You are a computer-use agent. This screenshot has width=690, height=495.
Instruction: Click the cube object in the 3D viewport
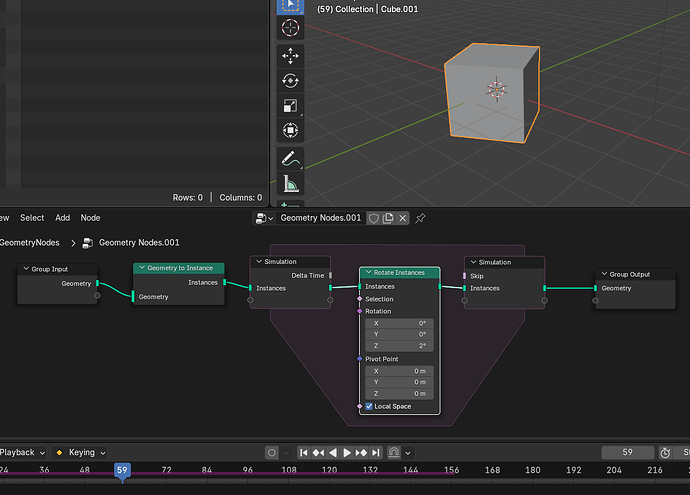point(492,93)
